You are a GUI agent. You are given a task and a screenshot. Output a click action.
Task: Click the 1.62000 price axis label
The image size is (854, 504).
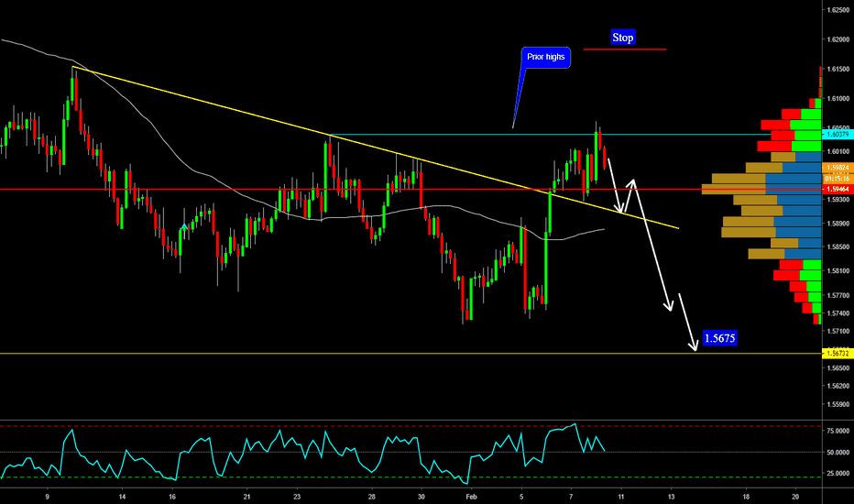[x=838, y=39]
